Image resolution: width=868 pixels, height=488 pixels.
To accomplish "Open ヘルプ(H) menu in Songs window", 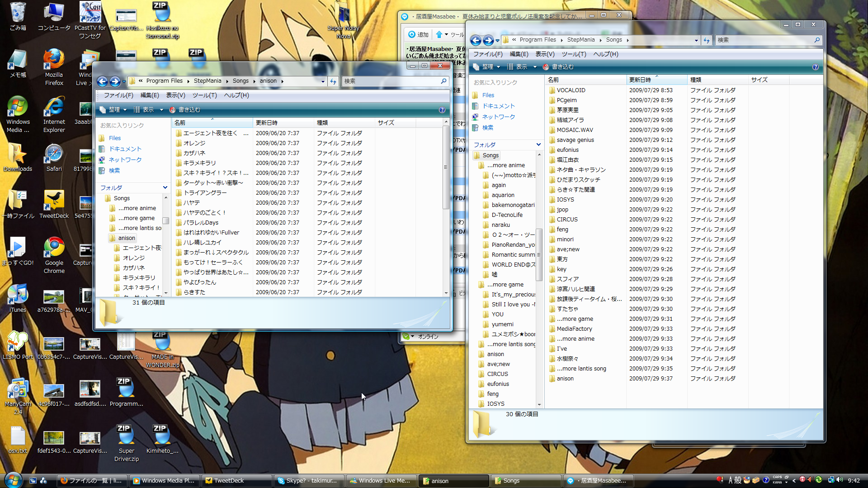I will pyautogui.click(x=606, y=54).
